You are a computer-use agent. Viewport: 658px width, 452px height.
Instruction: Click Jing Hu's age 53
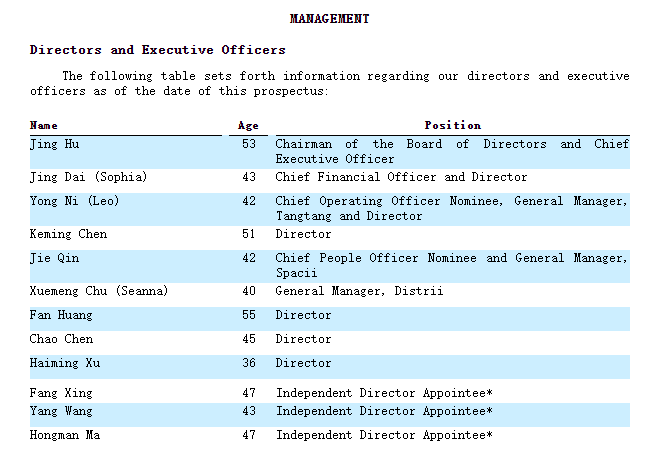(249, 144)
